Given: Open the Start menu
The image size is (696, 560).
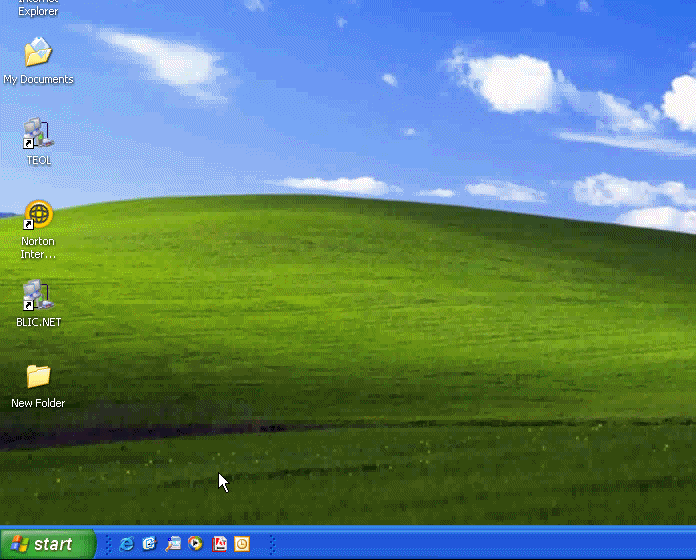Looking at the screenshot, I should [48, 544].
